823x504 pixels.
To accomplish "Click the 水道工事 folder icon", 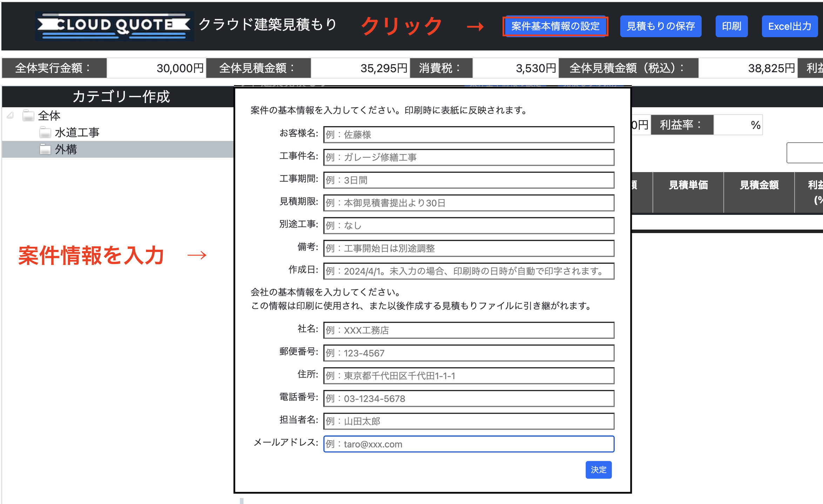I will coord(45,132).
